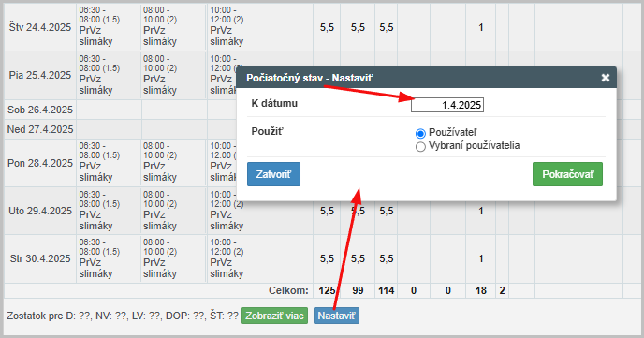Select the Sob 26.4.2025 row
644x338 pixels.
point(40,110)
